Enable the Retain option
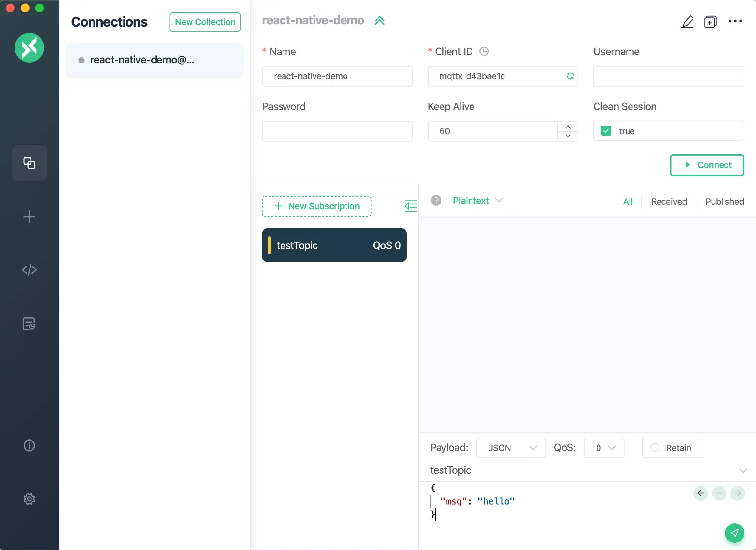 [x=655, y=448]
